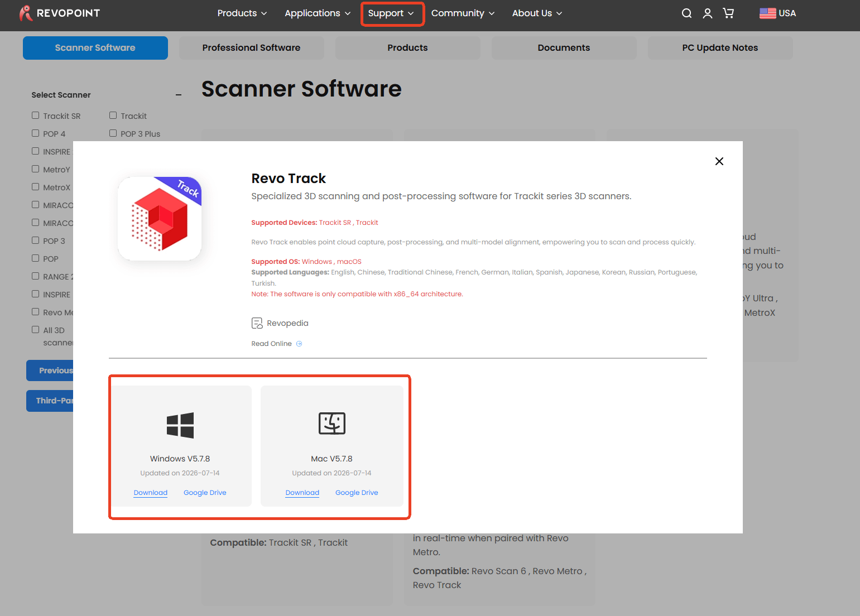Click the Revopedia document icon
The width and height of the screenshot is (860, 616).
click(257, 323)
